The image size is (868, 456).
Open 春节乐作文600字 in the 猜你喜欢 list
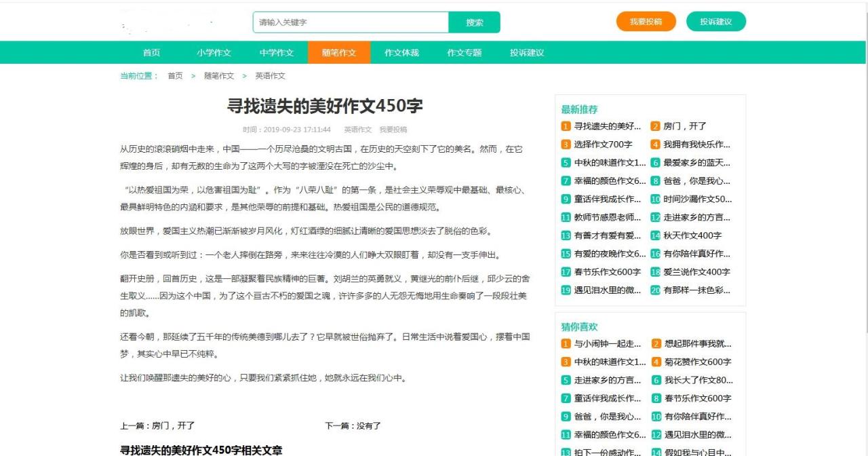(697, 398)
